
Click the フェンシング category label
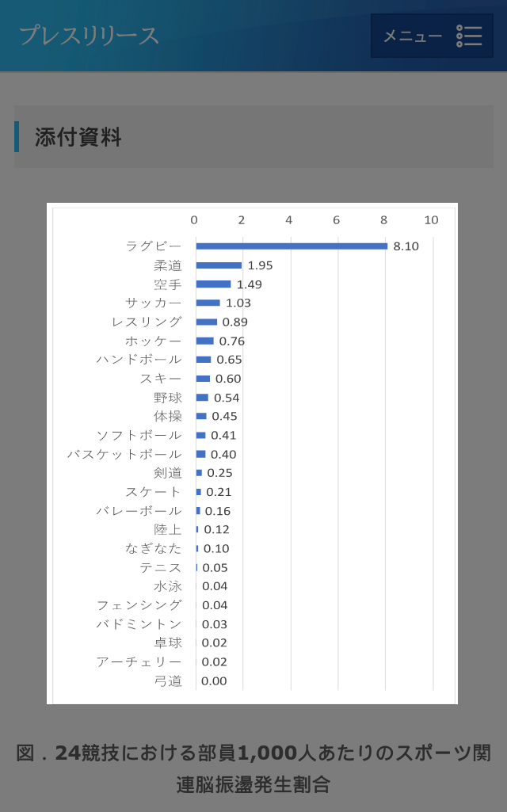tap(139, 605)
